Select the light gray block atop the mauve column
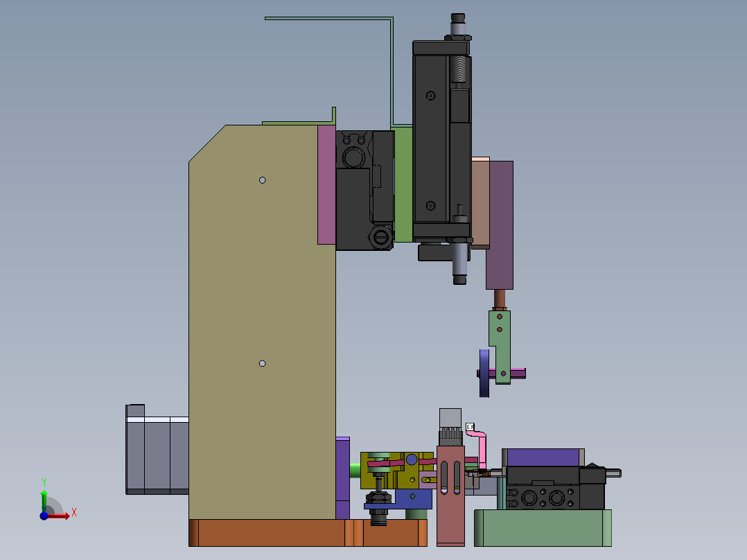This screenshot has height=560, width=747. click(450, 418)
